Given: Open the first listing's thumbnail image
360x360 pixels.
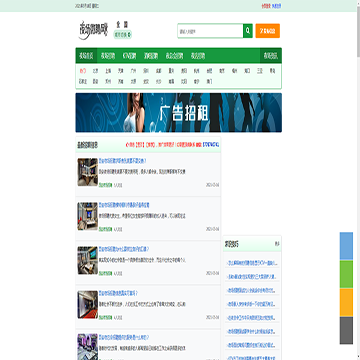Looking at the screenshot, I should pos(88,172).
